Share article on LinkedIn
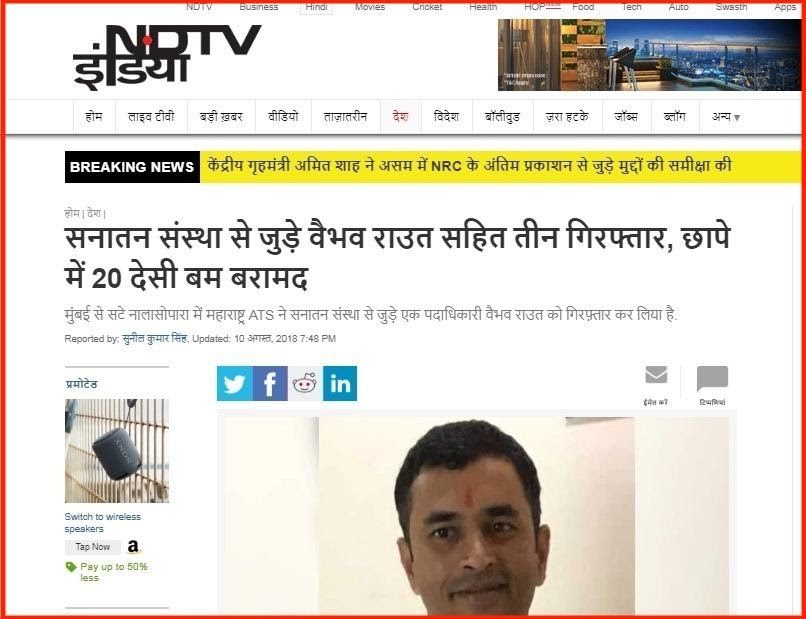Viewport: 806px width, 619px height. pyautogui.click(x=340, y=384)
